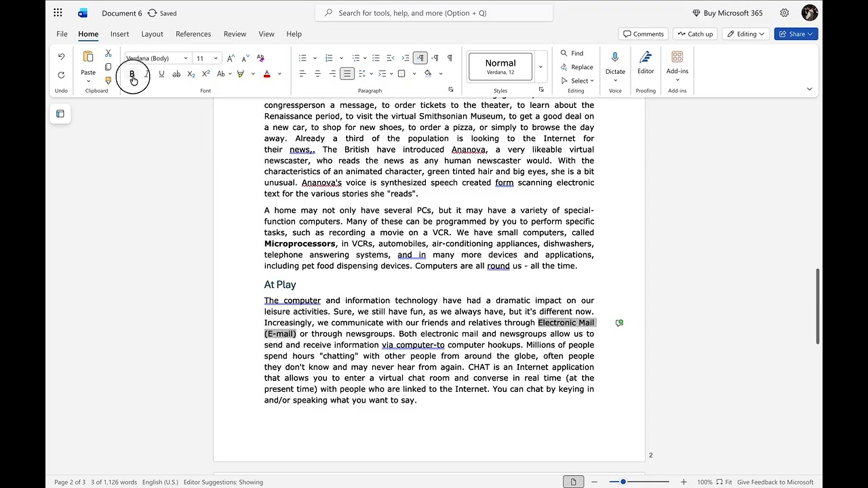Open the comment marker beside paragraph

click(x=619, y=323)
